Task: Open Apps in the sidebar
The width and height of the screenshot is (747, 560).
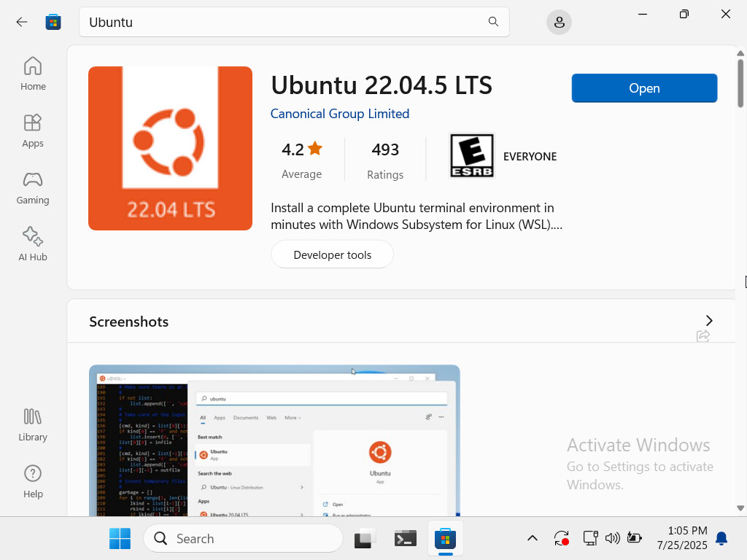Action: point(33,130)
